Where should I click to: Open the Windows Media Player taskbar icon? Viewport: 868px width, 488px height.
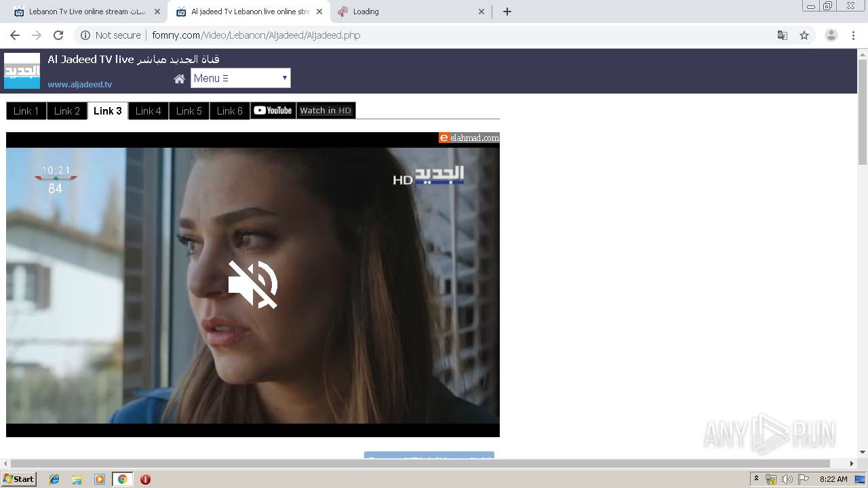[x=100, y=479]
